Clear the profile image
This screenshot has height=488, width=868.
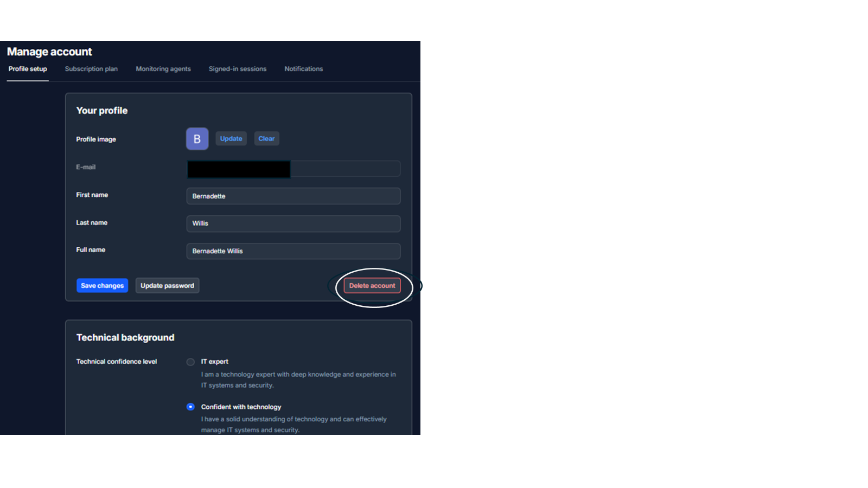pos(266,139)
